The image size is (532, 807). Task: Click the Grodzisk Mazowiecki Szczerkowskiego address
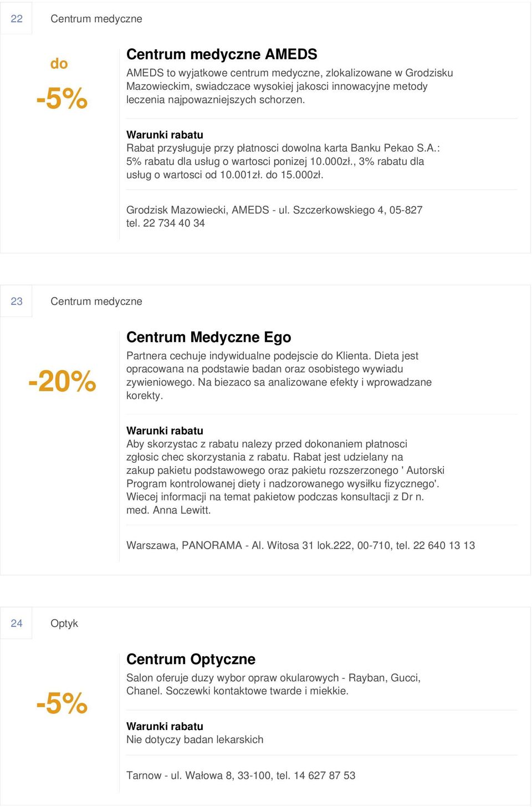tap(274, 210)
